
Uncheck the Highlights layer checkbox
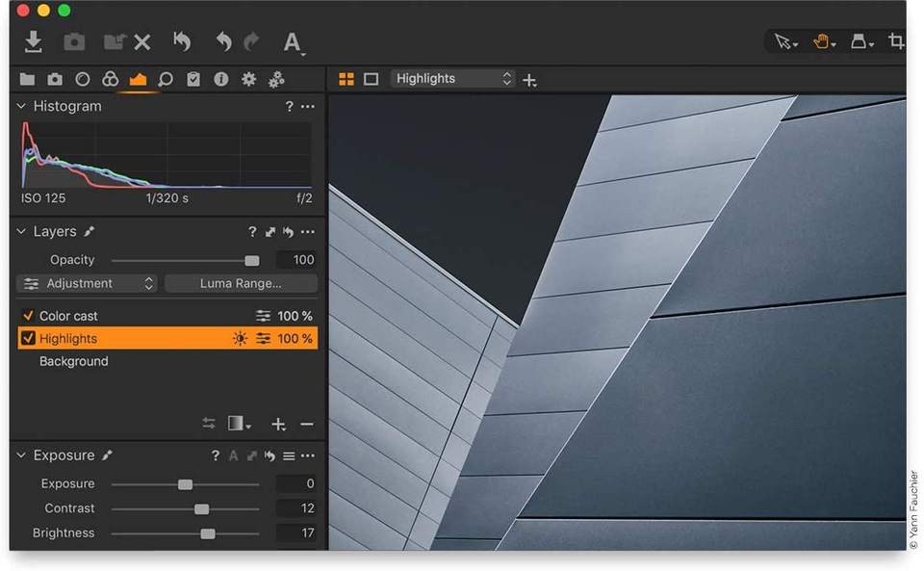(x=28, y=339)
